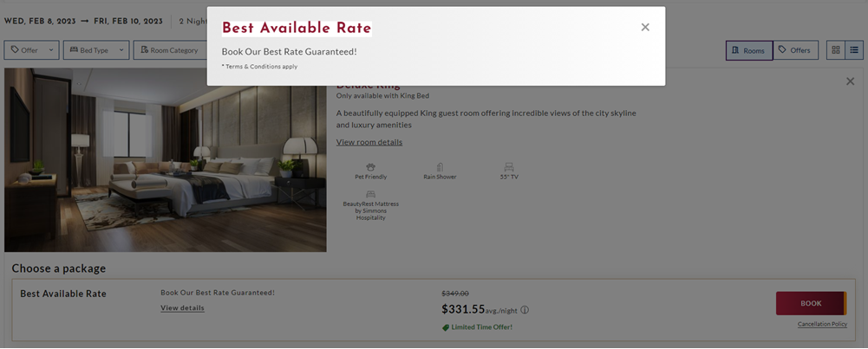
Task: Click the Terms & Conditions apply note
Action: pos(259,67)
